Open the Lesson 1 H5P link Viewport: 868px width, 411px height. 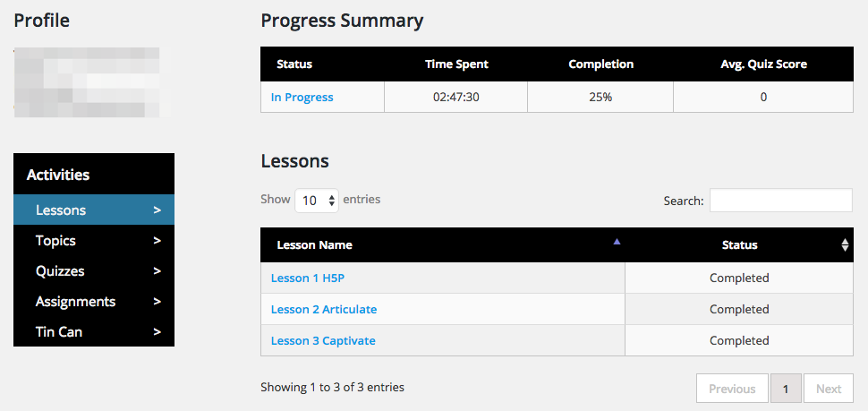[x=308, y=278]
